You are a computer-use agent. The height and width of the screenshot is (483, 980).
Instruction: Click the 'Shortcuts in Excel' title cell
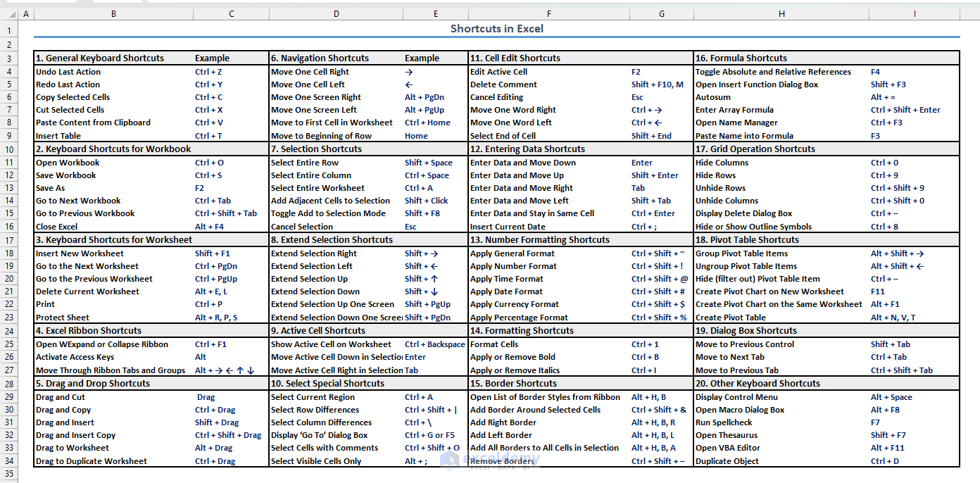click(x=496, y=29)
